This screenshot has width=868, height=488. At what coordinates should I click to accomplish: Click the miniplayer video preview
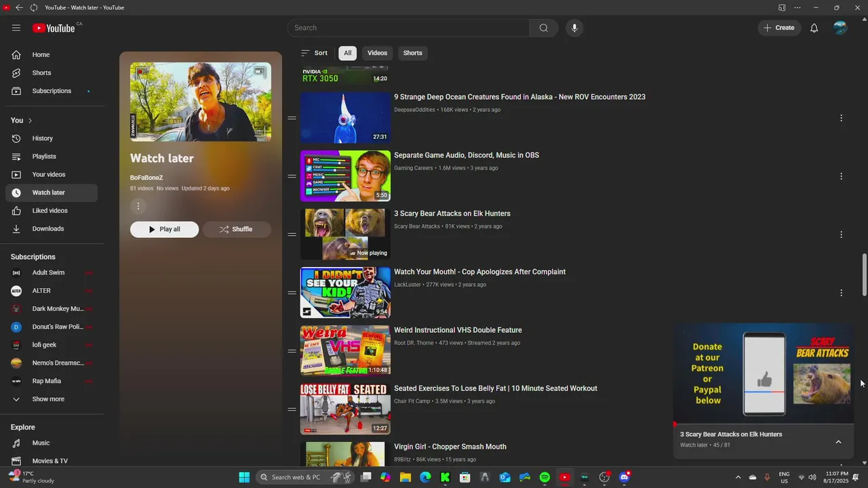click(764, 373)
